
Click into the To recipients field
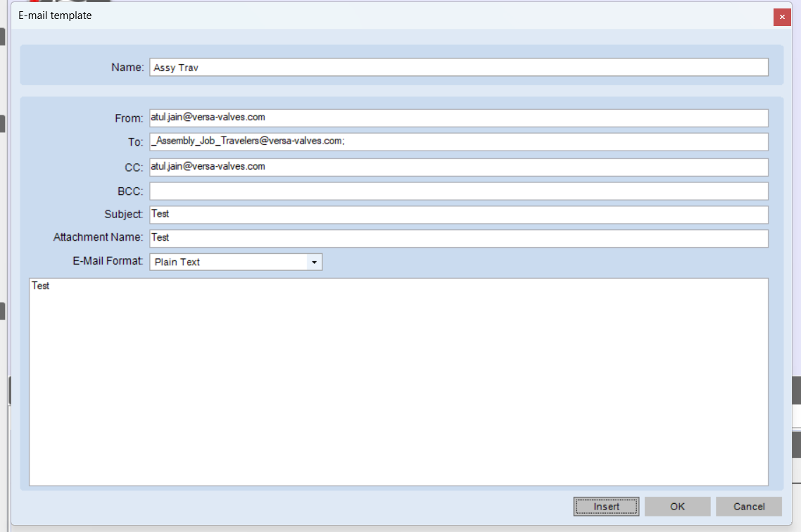[x=459, y=142]
